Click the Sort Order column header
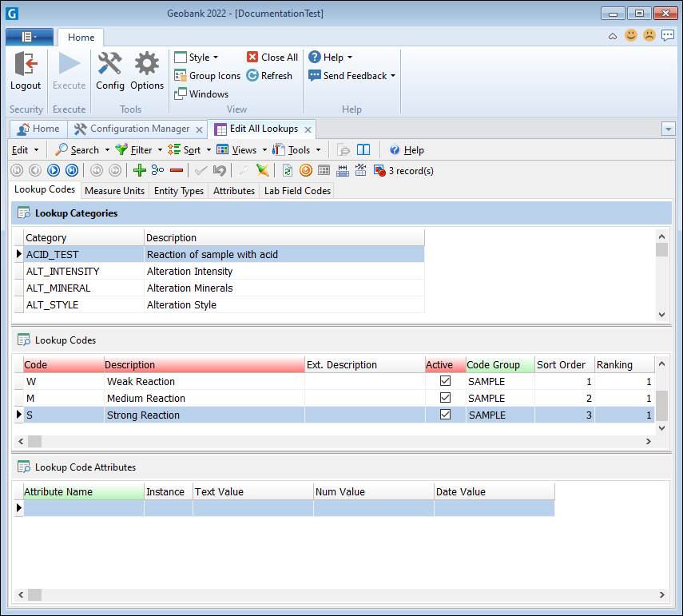Image resolution: width=683 pixels, height=616 pixels. click(565, 364)
